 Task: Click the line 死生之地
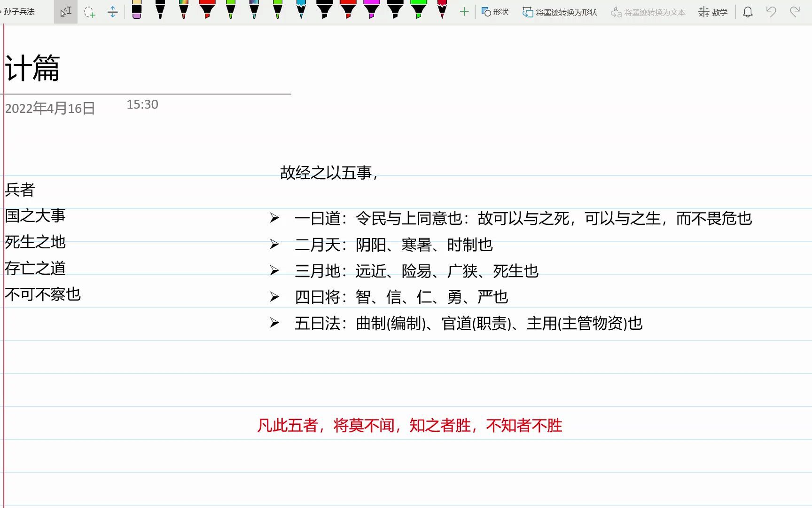pos(35,242)
